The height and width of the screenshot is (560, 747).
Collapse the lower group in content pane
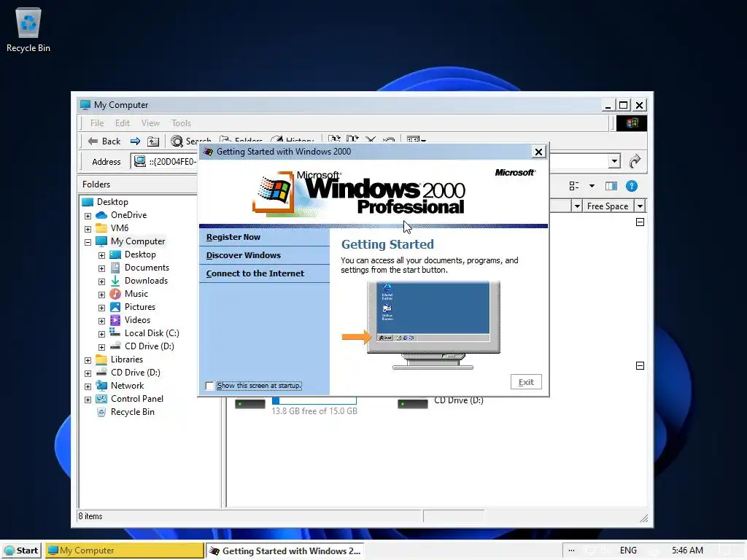(x=640, y=366)
